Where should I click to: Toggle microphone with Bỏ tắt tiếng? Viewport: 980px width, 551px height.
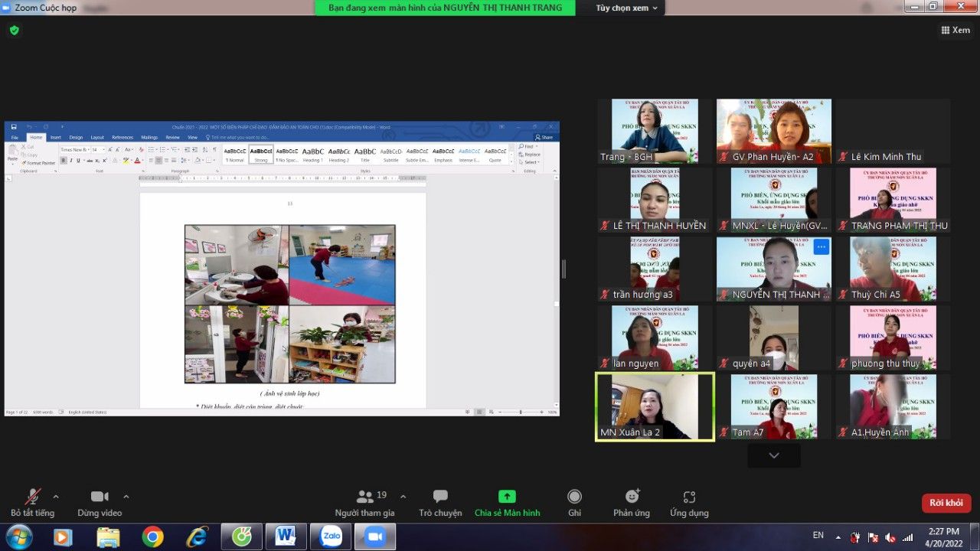(x=32, y=503)
